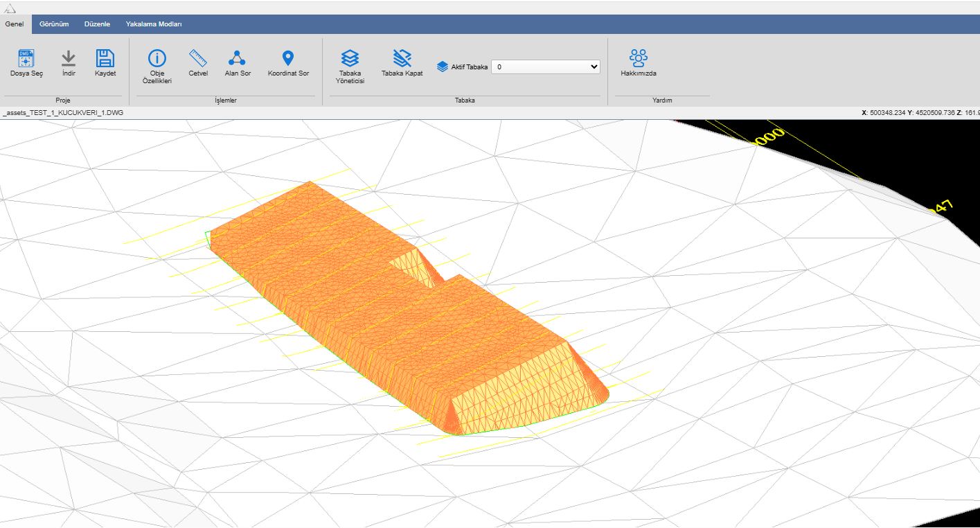The image size is (980, 528).
Task: Save the project with Kaydet
Action: (x=105, y=58)
